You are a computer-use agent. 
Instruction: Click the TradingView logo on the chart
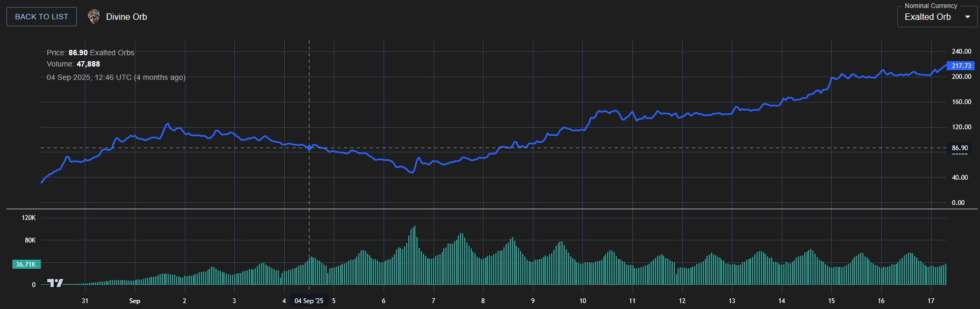point(55,283)
